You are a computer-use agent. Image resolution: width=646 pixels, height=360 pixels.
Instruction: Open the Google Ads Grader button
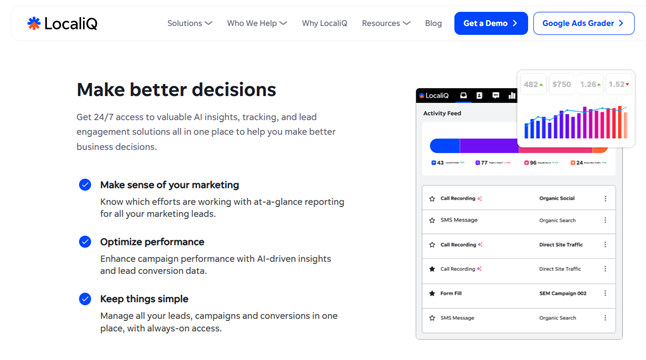tap(583, 23)
